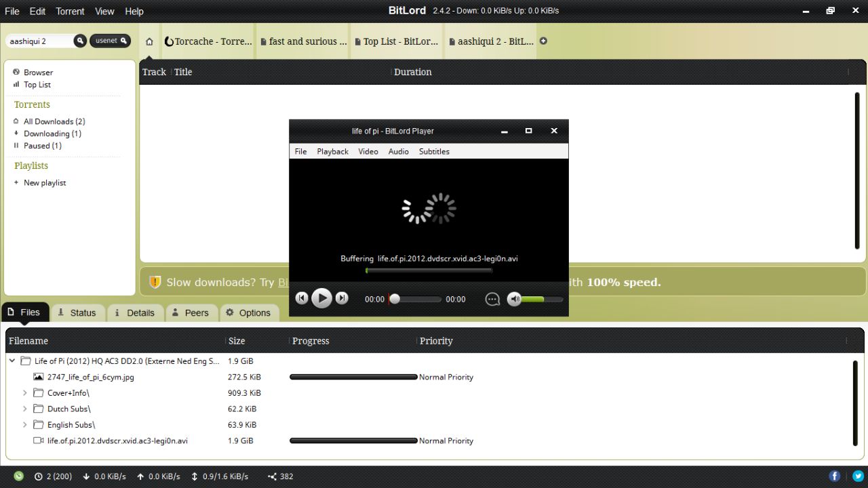Select the Status tab
The height and width of the screenshot is (488, 868).
(77, 312)
